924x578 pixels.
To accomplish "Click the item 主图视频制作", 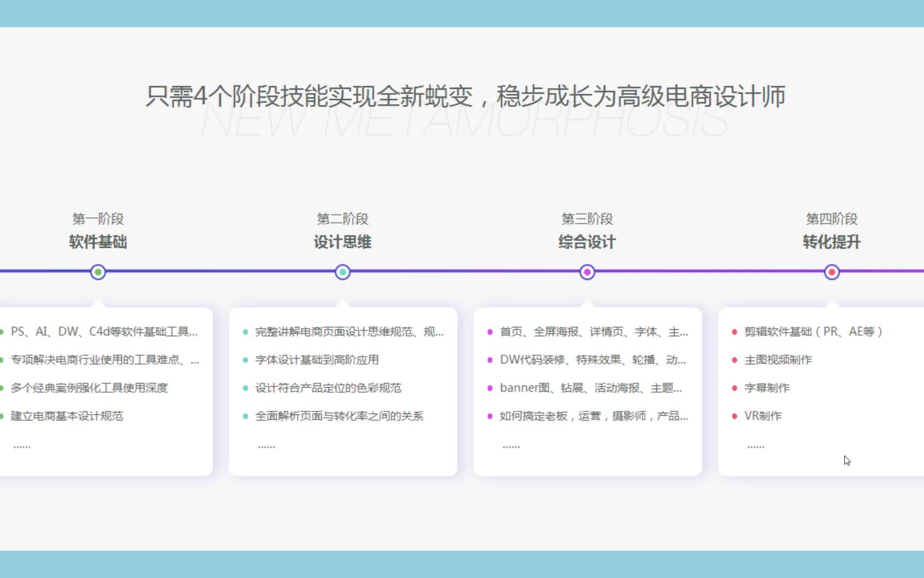I will coord(778,360).
